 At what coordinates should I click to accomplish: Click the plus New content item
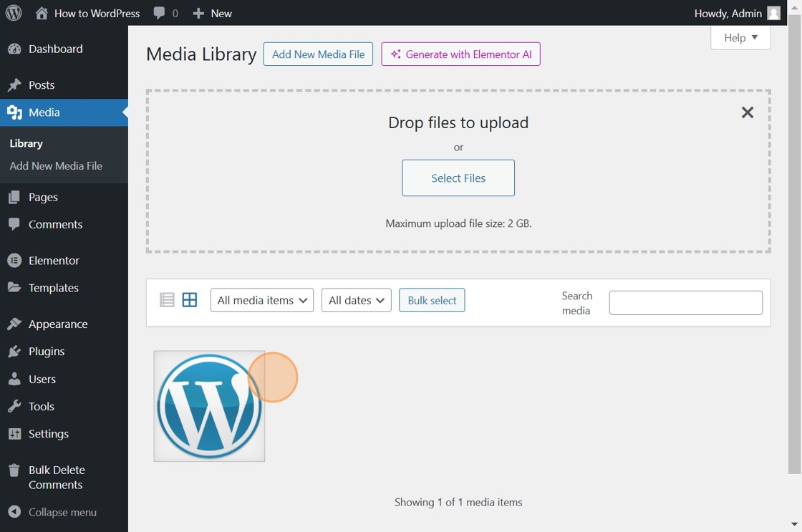[212, 14]
